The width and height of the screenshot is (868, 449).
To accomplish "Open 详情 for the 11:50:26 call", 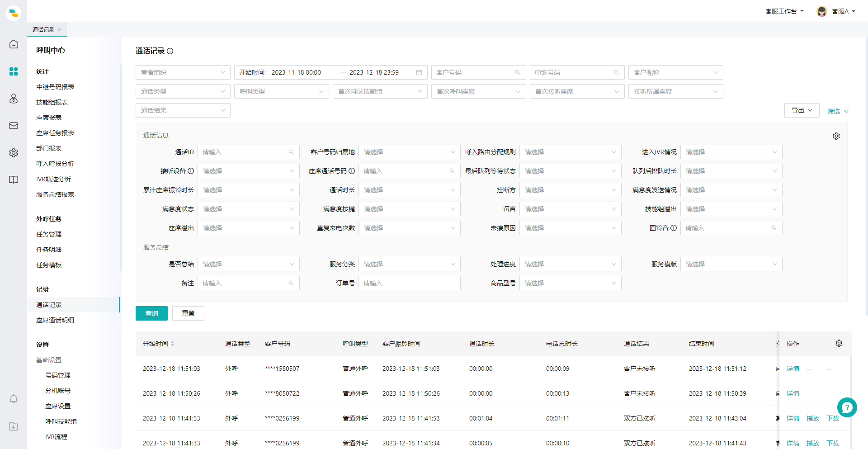I will [x=793, y=393].
